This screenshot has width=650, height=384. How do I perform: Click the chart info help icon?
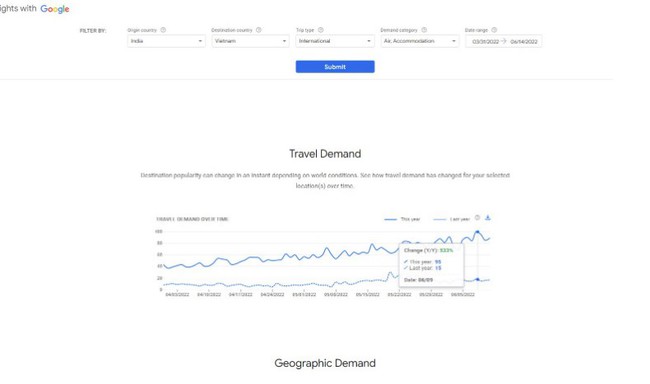pos(478,218)
